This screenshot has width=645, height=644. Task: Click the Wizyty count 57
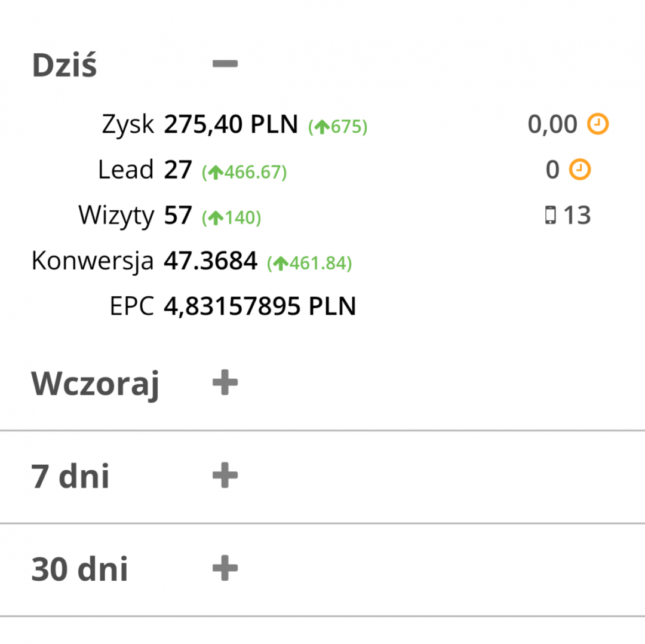178,215
